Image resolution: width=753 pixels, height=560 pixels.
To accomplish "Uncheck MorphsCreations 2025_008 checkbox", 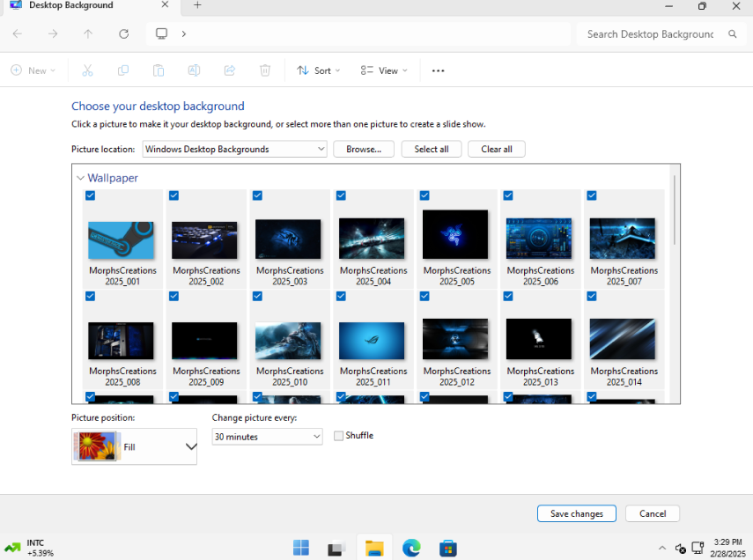I will point(91,297).
